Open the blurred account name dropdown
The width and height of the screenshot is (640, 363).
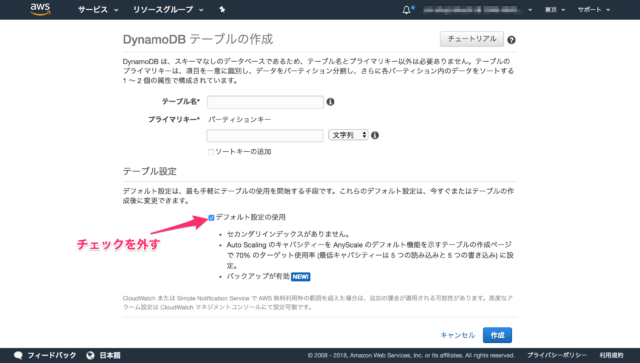pos(477,10)
